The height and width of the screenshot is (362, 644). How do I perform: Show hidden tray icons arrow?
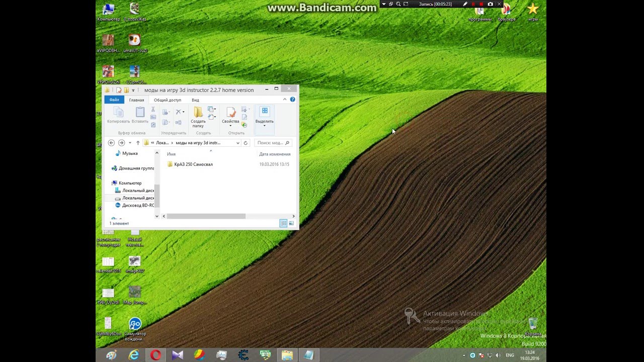click(464, 355)
